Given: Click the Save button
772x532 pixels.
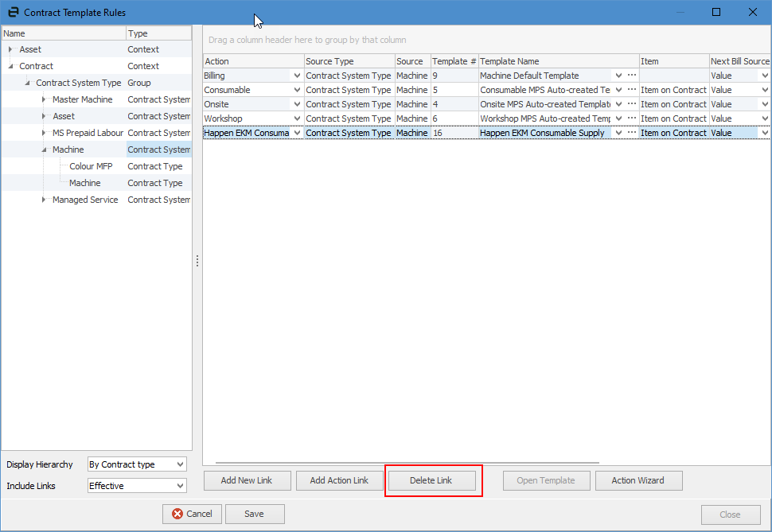Looking at the screenshot, I should (x=255, y=514).
